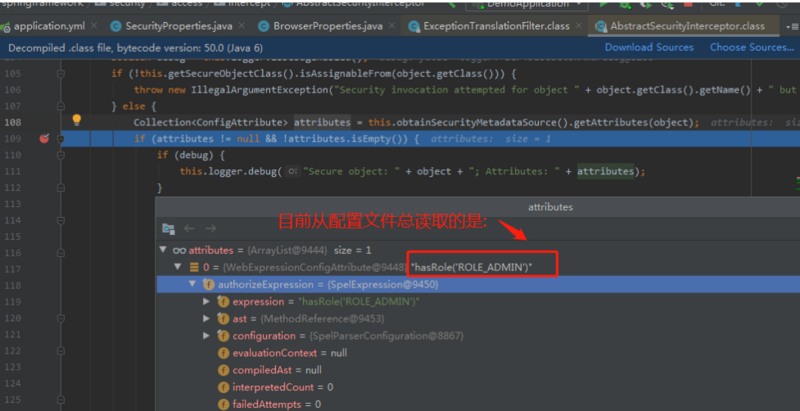Close the application.yml tab
The image size is (800, 411).
click(x=94, y=26)
